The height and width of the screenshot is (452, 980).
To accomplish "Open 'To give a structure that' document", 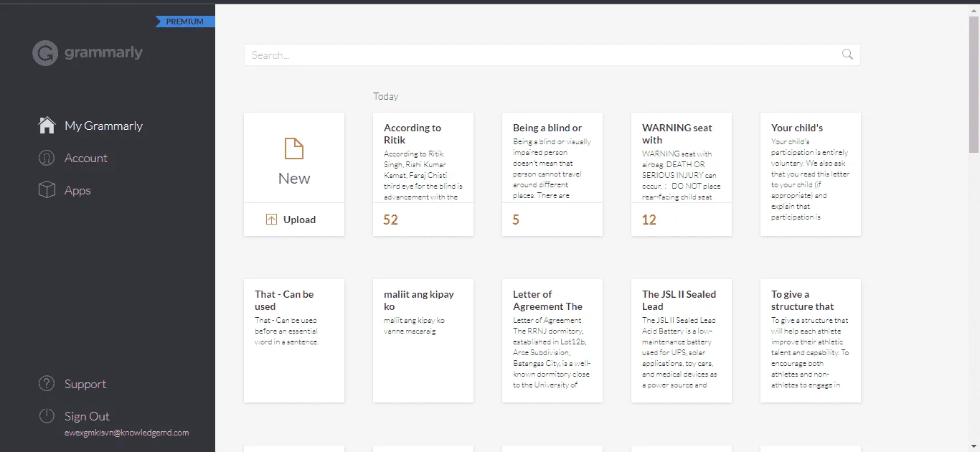I will pyautogui.click(x=811, y=341).
